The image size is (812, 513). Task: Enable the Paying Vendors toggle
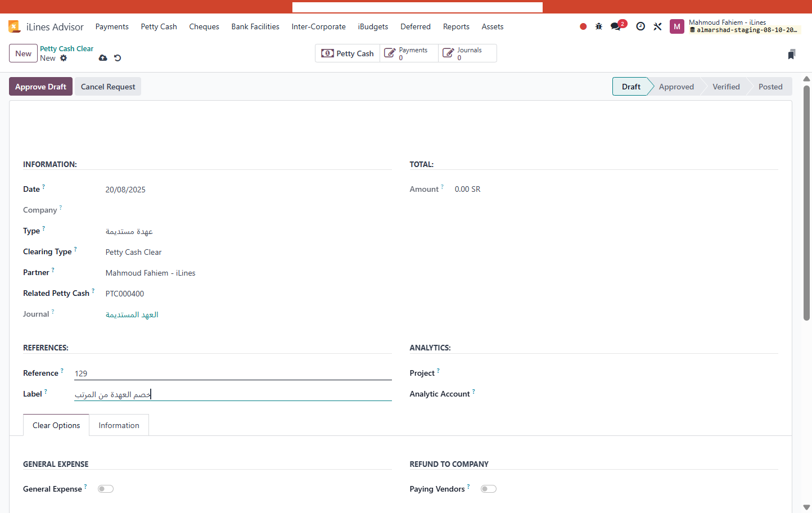point(489,489)
